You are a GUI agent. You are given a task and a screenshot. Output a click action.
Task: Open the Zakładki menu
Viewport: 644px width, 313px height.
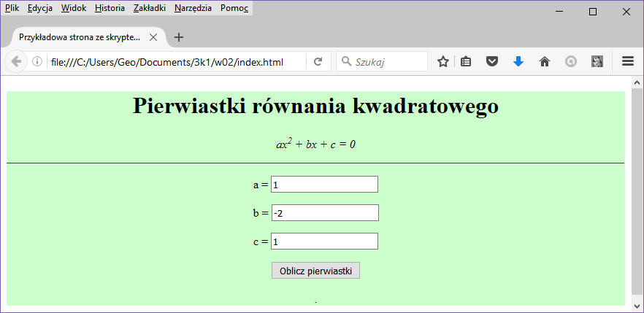pos(150,8)
